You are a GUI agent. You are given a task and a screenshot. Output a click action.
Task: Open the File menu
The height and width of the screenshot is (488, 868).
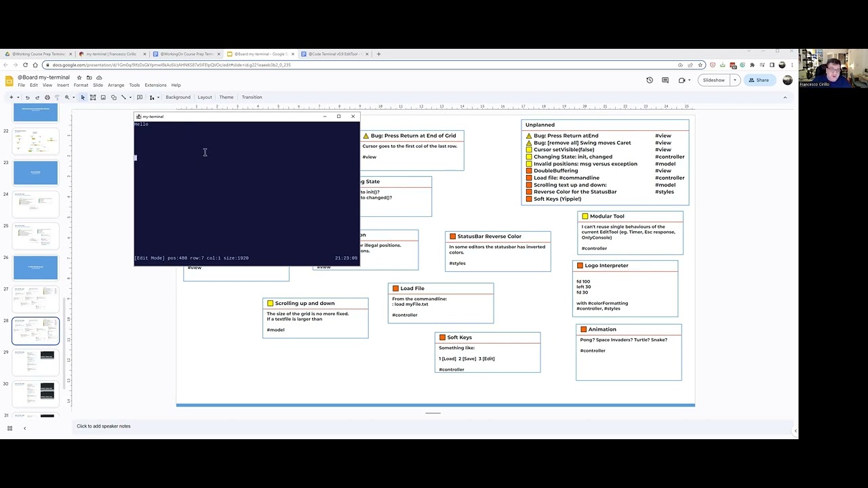pos(21,85)
